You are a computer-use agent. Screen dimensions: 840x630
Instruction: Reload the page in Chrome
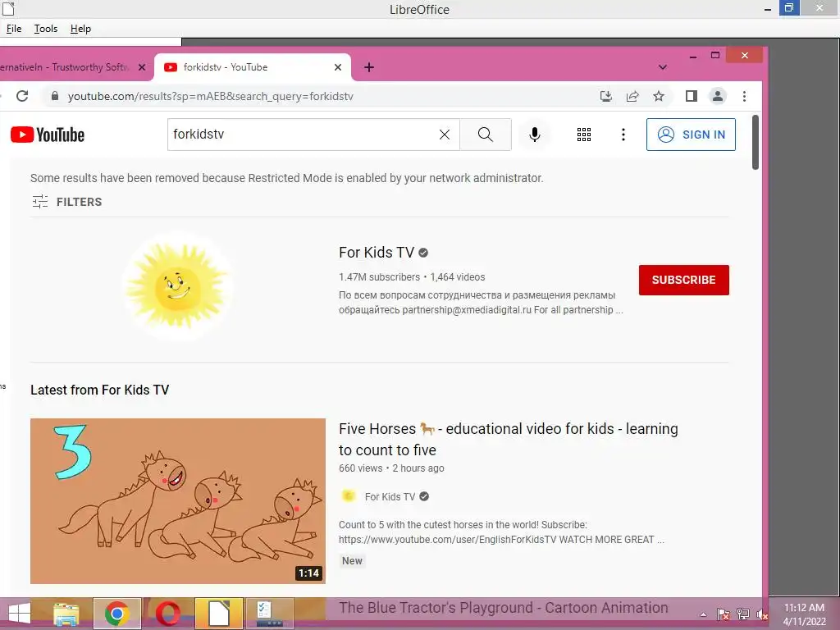pos(22,96)
